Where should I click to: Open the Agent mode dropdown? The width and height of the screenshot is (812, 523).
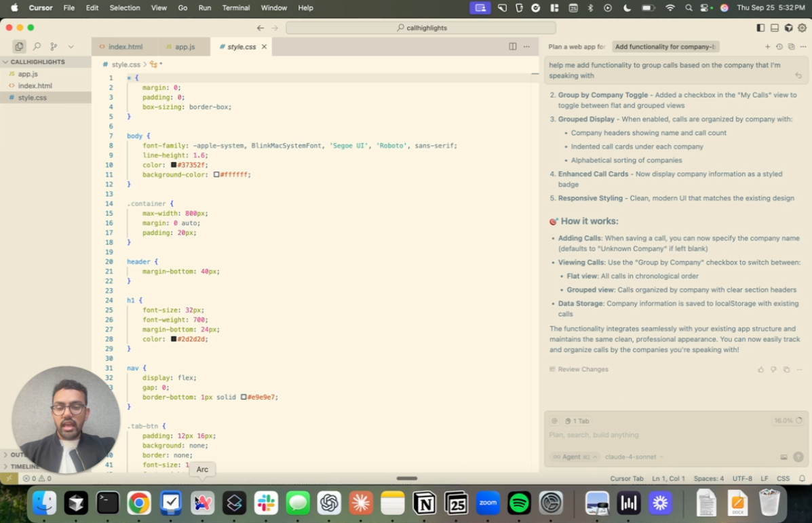575,457
